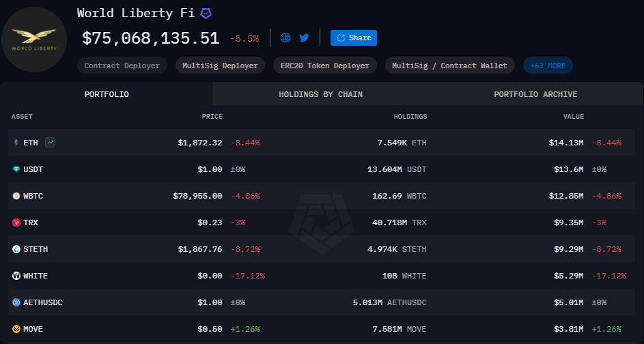
Task: Select the Portfolio tab
Action: pos(107,94)
